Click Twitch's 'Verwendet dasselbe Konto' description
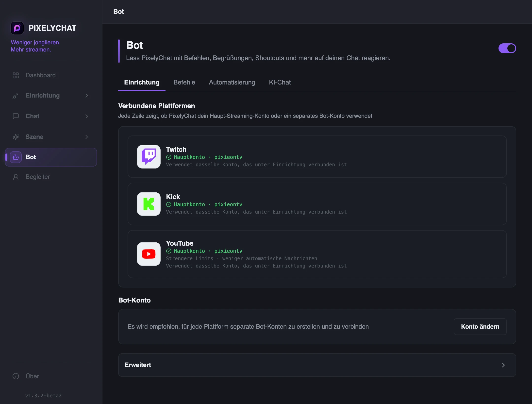This screenshot has width=532, height=404. [256, 165]
